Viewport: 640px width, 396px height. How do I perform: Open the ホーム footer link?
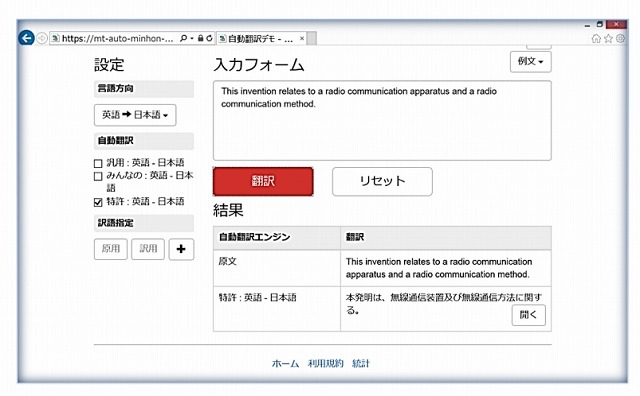285,363
